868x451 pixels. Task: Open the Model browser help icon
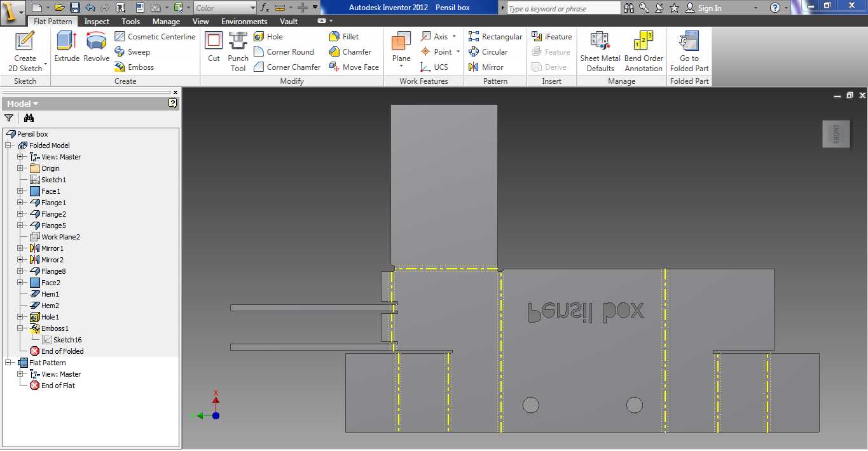(x=172, y=103)
